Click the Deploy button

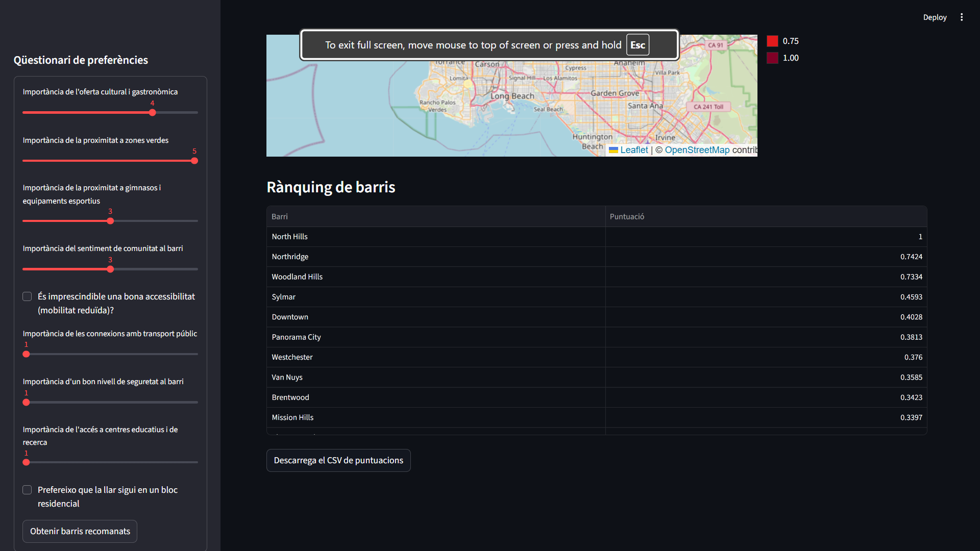935,17
